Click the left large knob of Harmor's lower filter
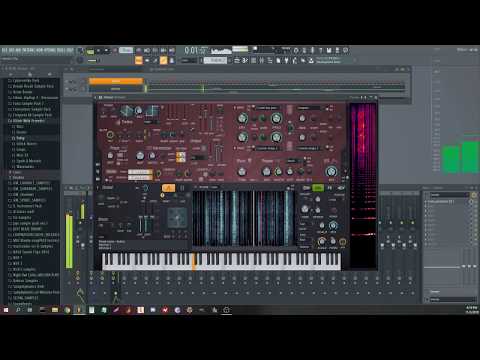Screen dimensions: 480x360 242,137
